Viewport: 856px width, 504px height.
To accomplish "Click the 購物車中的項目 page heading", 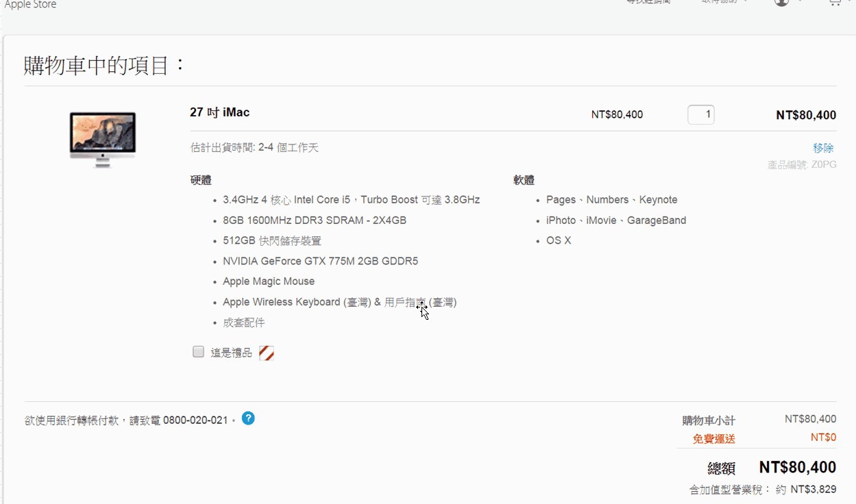I will (105, 66).
